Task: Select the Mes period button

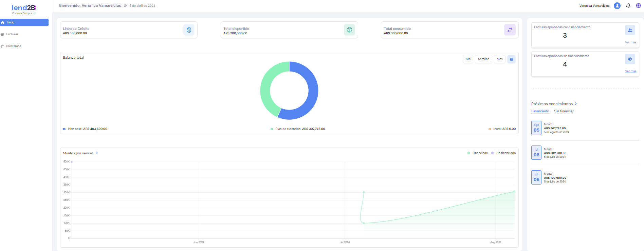Action: [499, 59]
